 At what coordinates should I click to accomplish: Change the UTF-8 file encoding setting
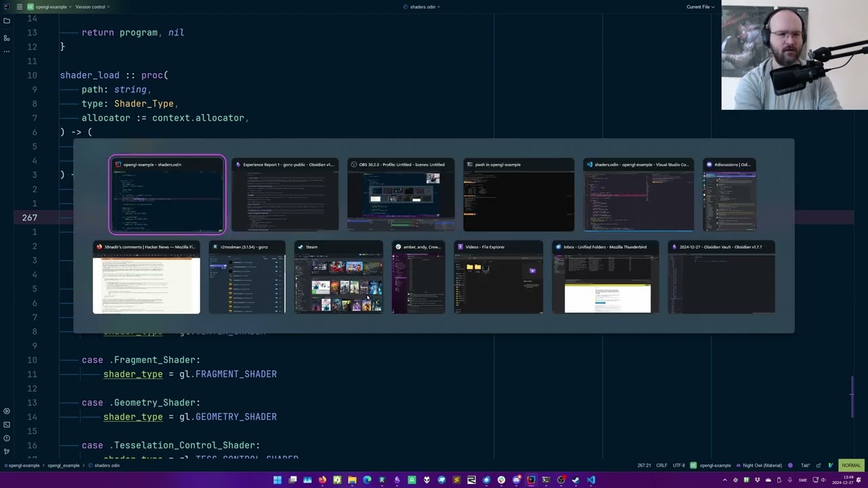(679, 466)
